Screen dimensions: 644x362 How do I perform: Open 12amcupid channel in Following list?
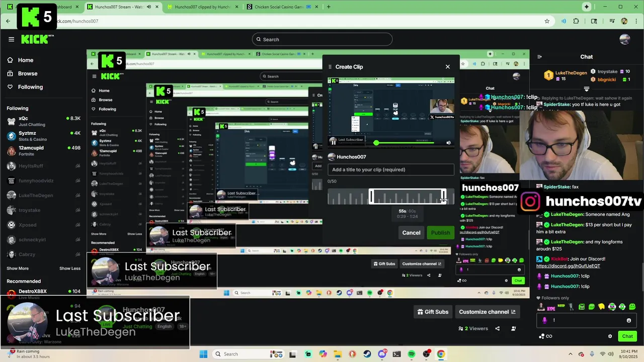click(x=43, y=150)
